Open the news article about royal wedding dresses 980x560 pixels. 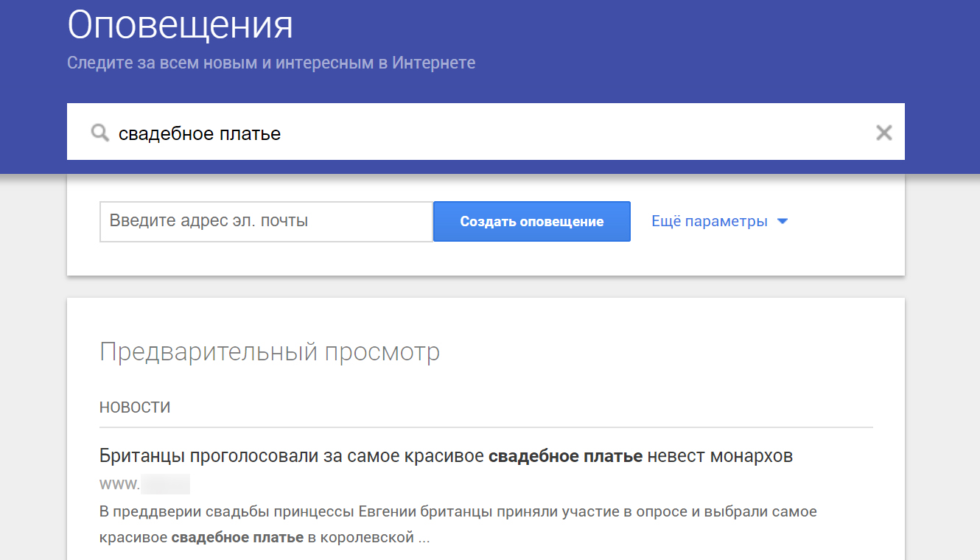446,455
